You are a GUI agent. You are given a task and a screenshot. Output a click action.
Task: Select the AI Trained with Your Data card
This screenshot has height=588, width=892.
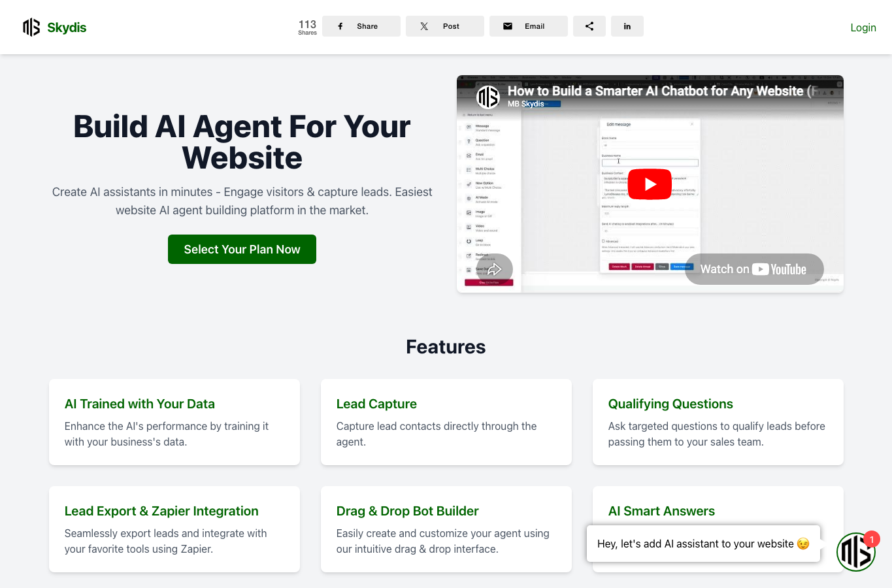pos(174,422)
